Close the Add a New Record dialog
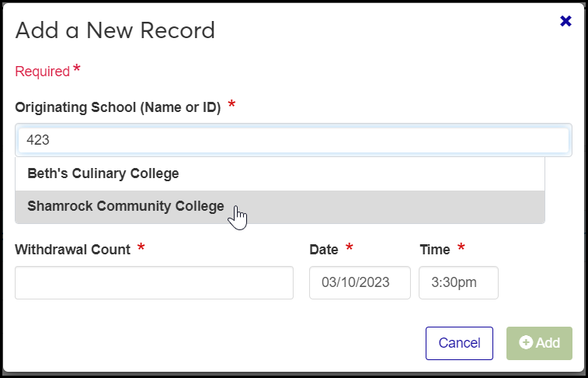This screenshot has width=588, height=378. pyautogui.click(x=565, y=22)
